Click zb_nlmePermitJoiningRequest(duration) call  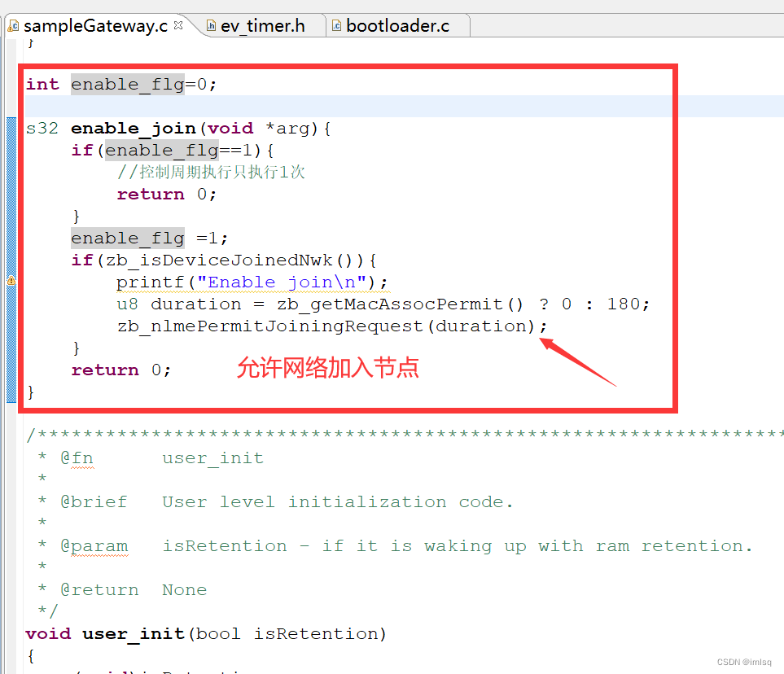pos(332,326)
